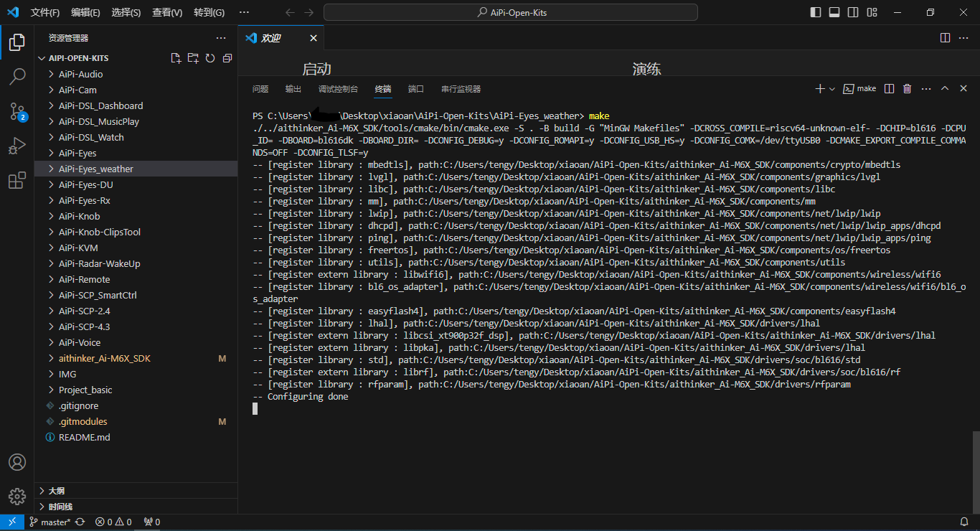Open the .gitmodules file

point(136,421)
